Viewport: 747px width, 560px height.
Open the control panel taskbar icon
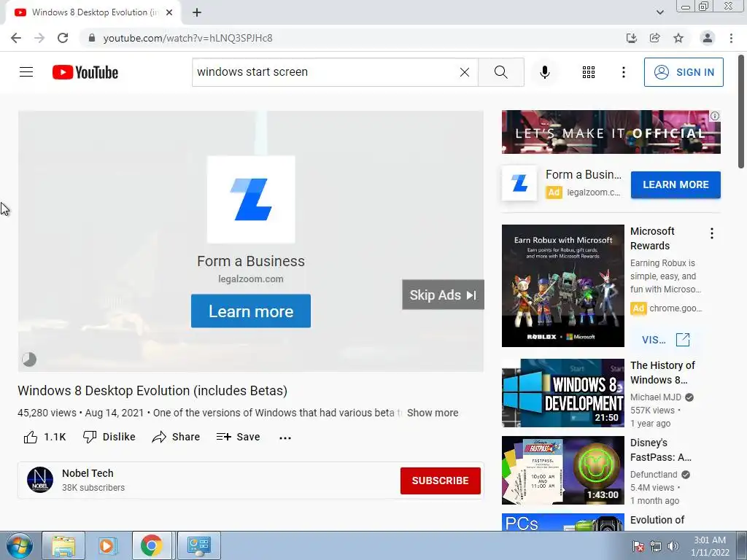[x=198, y=545]
